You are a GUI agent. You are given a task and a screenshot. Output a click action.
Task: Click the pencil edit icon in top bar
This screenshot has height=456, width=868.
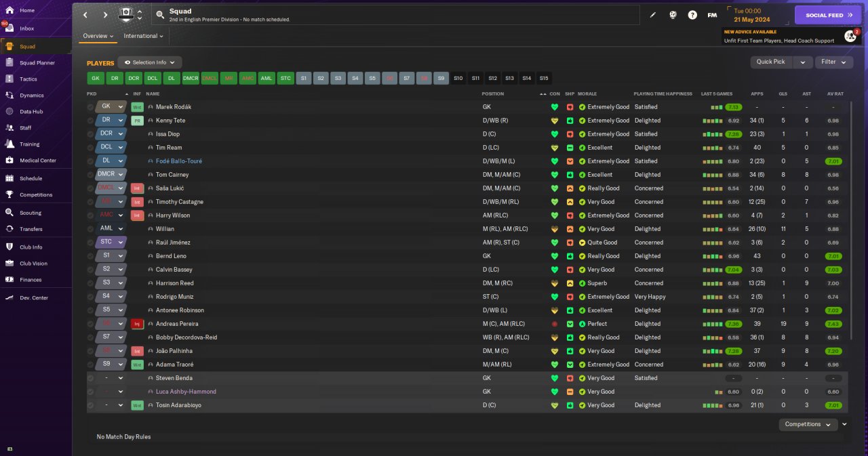653,15
